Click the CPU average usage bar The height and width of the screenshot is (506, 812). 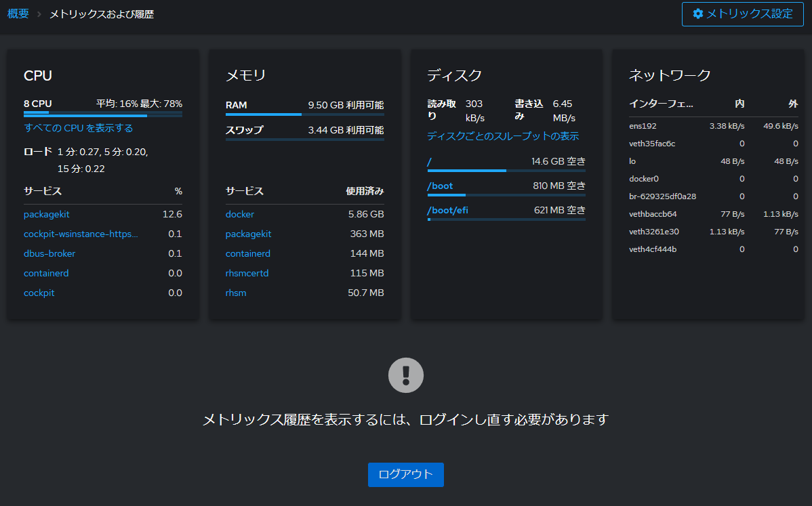[x=102, y=114]
